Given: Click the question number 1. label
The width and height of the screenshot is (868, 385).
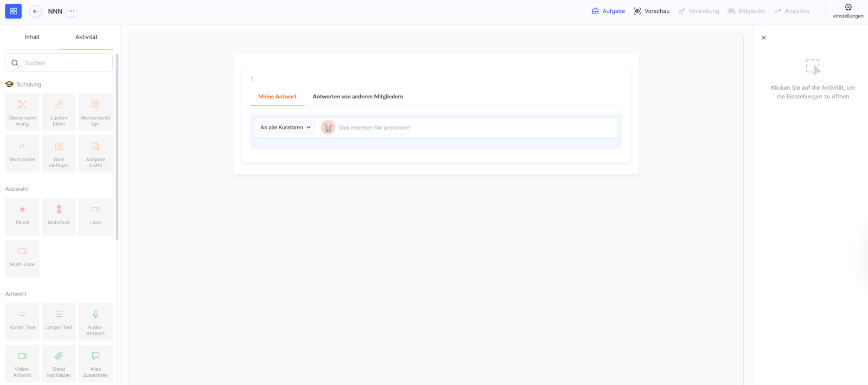Looking at the screenshot, I should point(252,79).
